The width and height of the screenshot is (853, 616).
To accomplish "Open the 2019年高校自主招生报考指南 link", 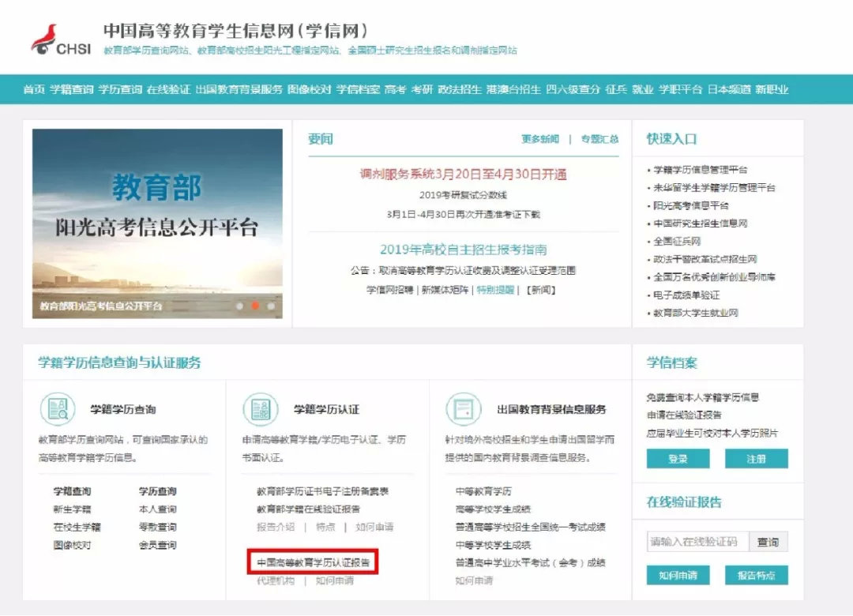I will pyautogui.click(x=464, y=248).
